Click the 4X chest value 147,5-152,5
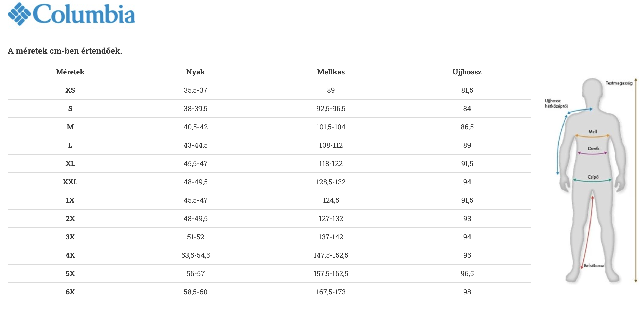 (331, 255)
